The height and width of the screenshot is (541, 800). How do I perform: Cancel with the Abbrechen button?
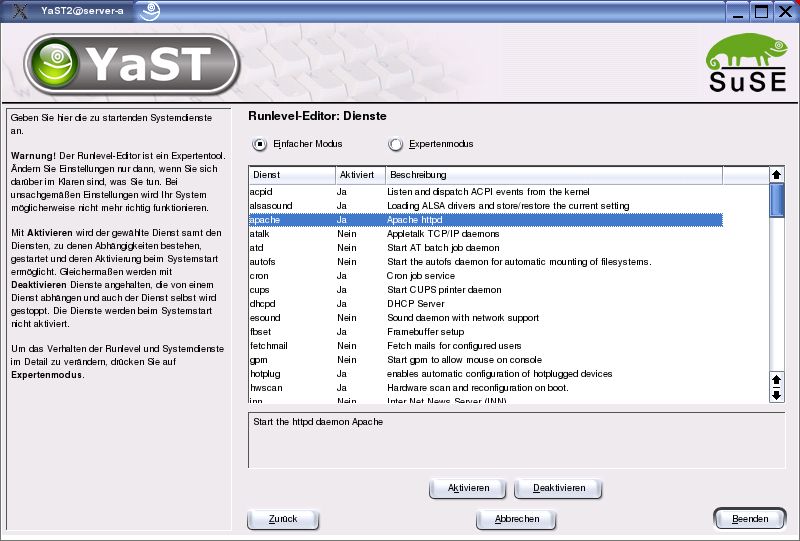[x=516, y=519]
